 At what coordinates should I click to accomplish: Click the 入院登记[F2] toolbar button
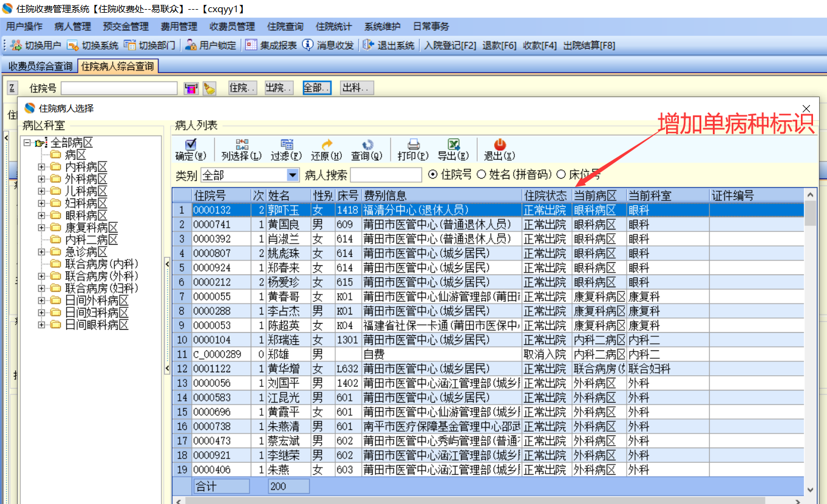pos(451,45)
